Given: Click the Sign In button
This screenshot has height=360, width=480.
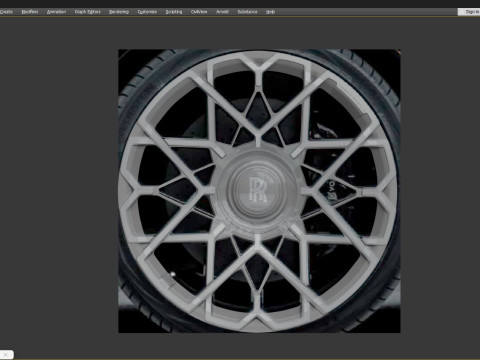Looking at the screenshot, I should 469,12.
